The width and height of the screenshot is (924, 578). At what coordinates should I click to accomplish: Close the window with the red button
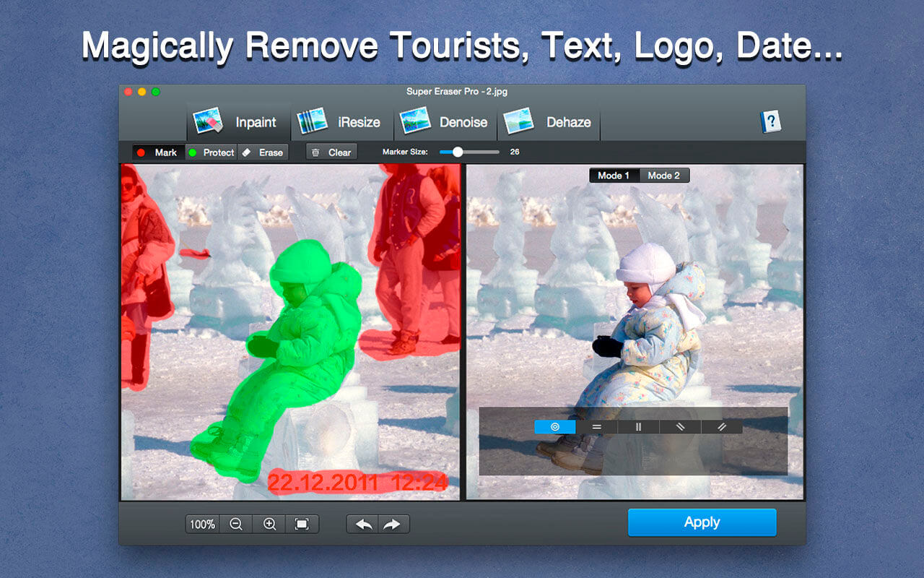[x=128, y=92]
